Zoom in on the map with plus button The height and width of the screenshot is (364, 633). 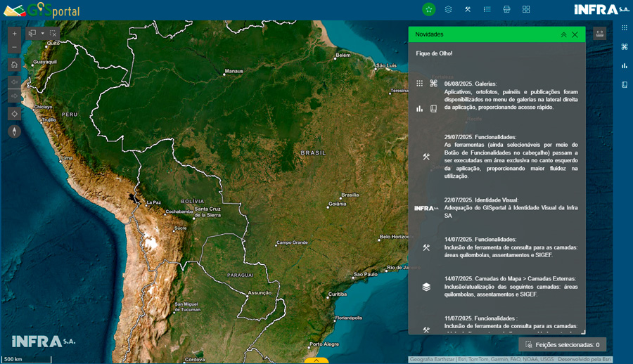[x=15, y=34]
